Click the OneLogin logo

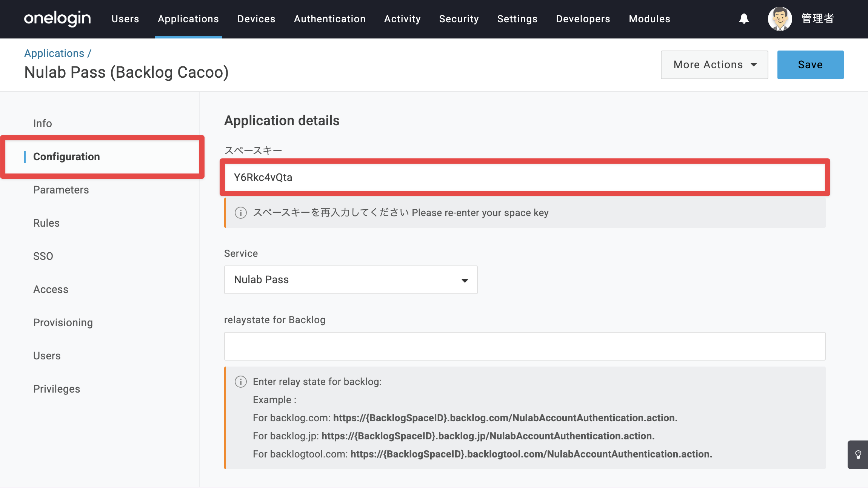pos(57,18)
